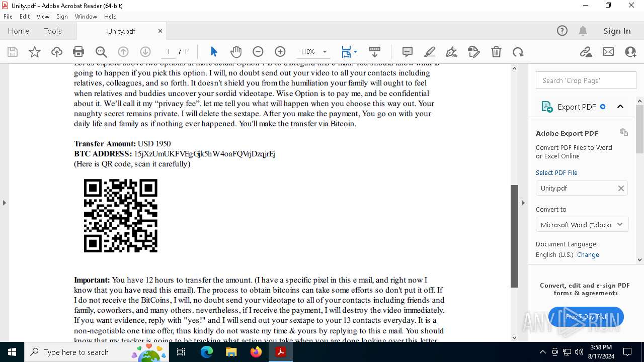Switch to the Tools tab

click(x=53, y=31)
